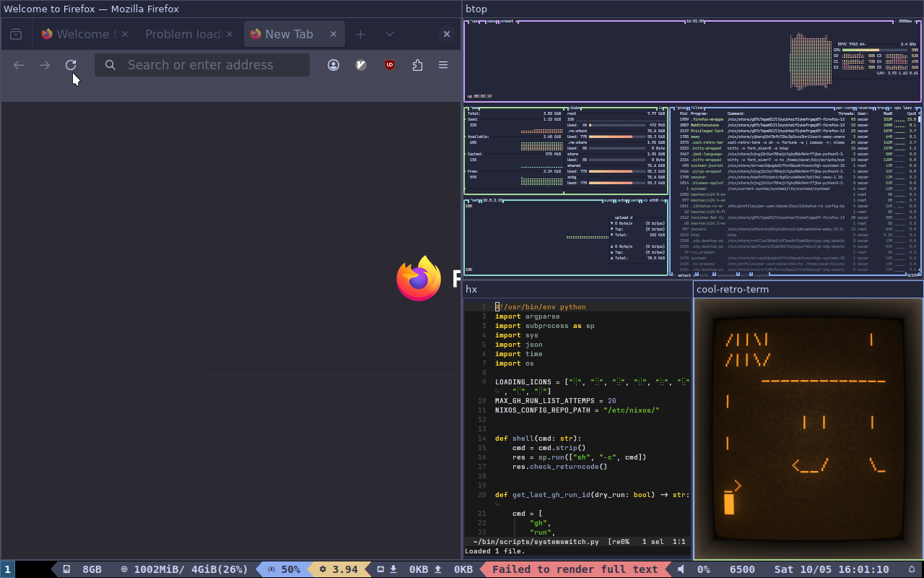Open the Firefox extensions puzzle icon
The image size is (924, 578).
(417, 65)
